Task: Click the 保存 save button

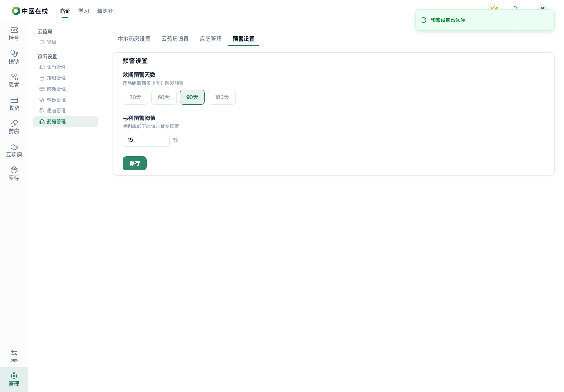Action: (135, 163)
